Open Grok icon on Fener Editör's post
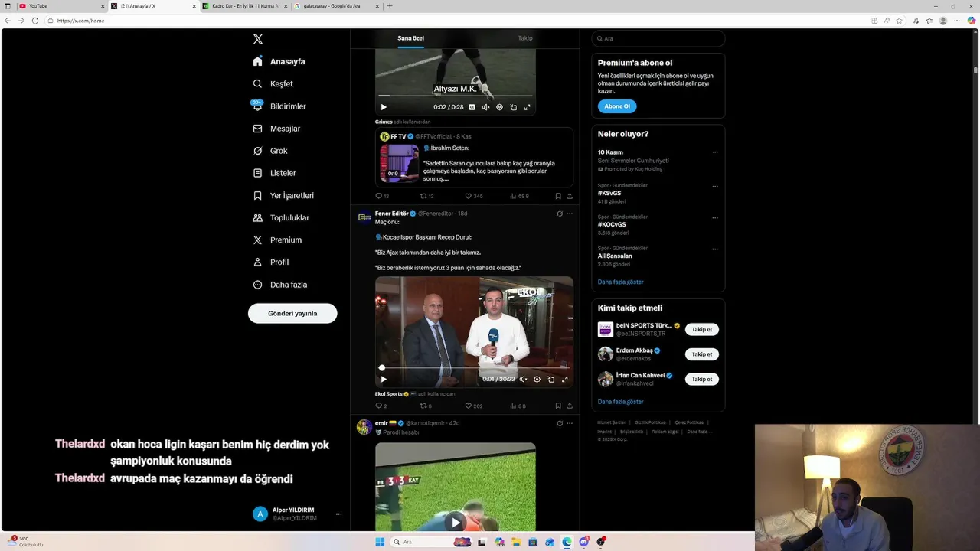 click(560, 214)
